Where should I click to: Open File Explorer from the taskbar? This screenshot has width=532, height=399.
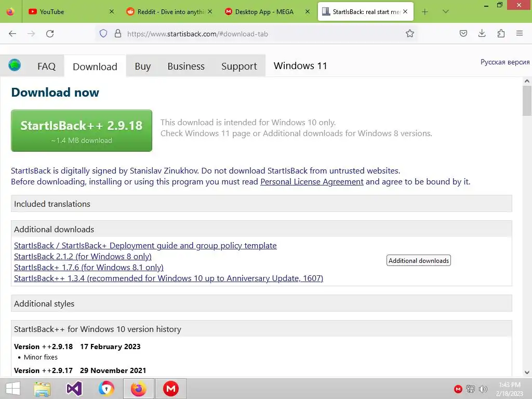point(42,389)
